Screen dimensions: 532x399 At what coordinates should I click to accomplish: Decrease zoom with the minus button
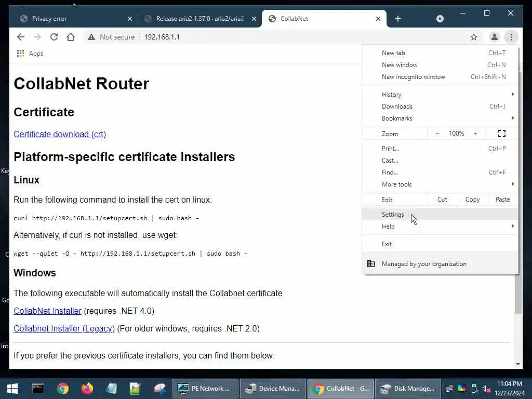click(437, 134)
